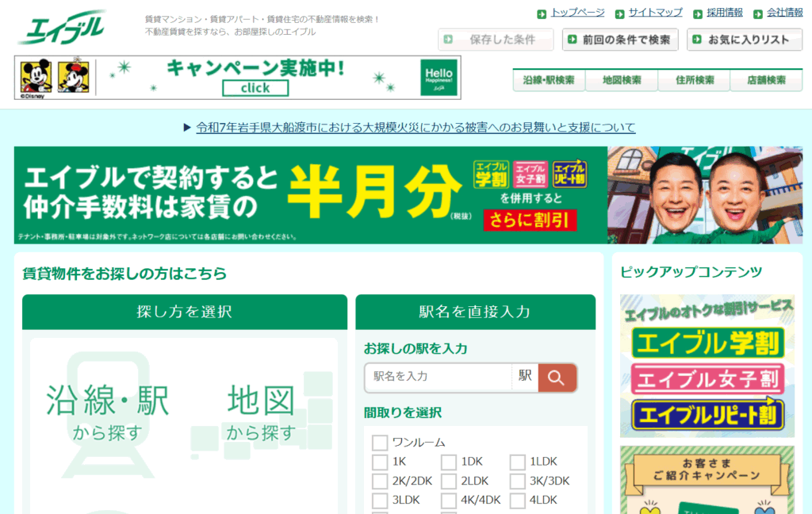Screen dimensions: 812x514
Task: Select the 店舗検索 tab
Action: click(x=767, y=80)
